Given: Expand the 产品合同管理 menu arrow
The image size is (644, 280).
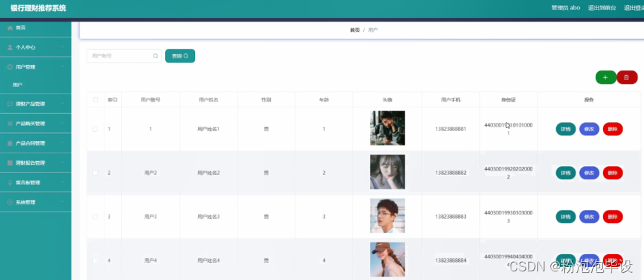Looking at the screenshot, I should click(63, 143).
